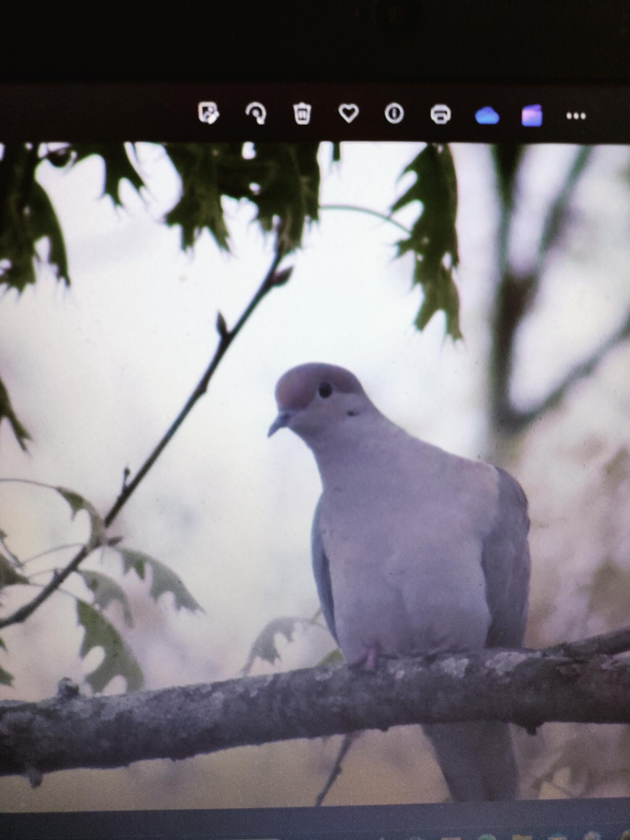Launch the purple Clipchamp video icon
Viewport: 630px width, 840px height.
tap(532, 115)
